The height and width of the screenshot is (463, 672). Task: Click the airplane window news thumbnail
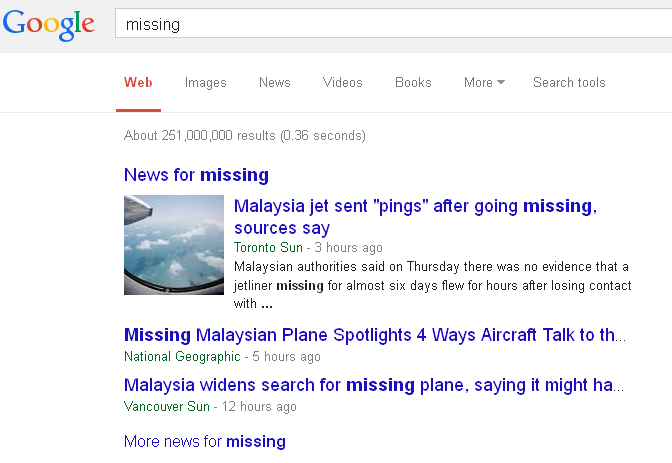pyautogui.click(x=173, y=245)
